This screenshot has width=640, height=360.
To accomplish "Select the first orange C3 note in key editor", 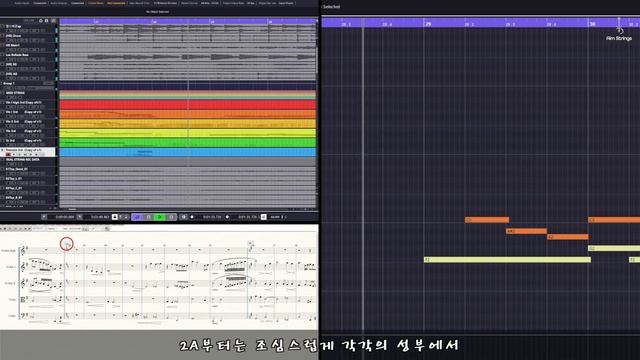I will tap(487, 220).
